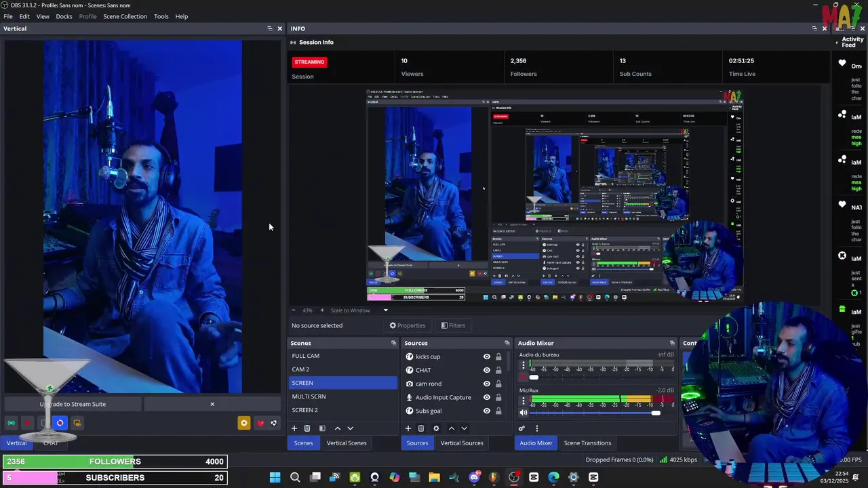Zoom out preview with minus button
Screen dimensions: 868x488
[294, 310]
